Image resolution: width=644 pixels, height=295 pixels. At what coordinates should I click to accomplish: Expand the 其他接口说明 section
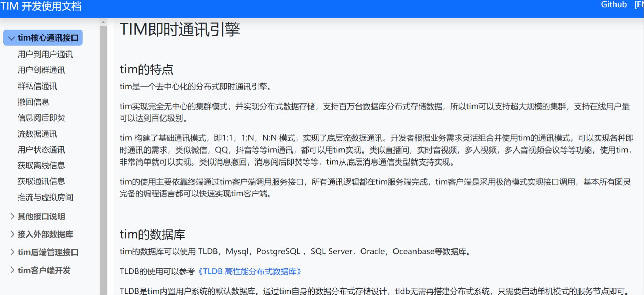(x=41, y=217)
